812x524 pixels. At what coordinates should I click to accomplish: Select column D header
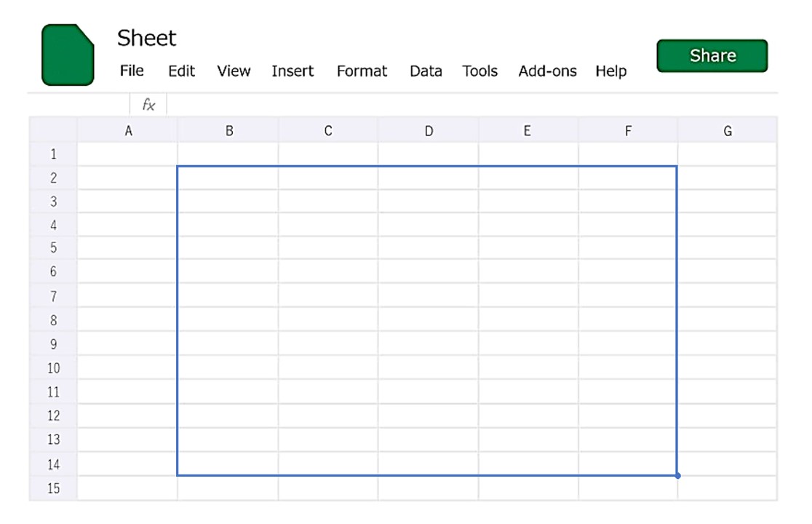[429, 131]
